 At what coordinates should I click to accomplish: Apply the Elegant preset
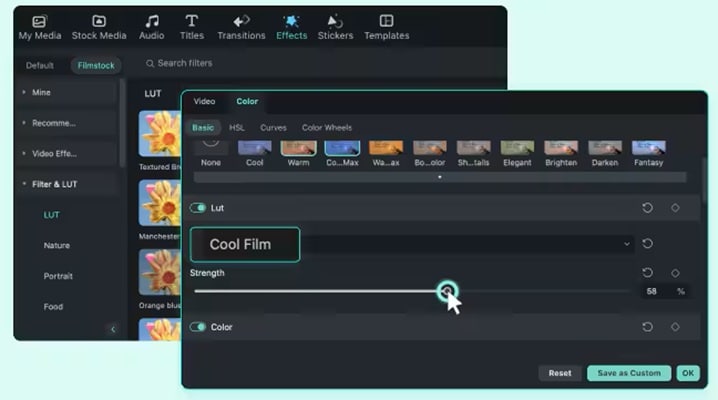click(x=517, y=153)
